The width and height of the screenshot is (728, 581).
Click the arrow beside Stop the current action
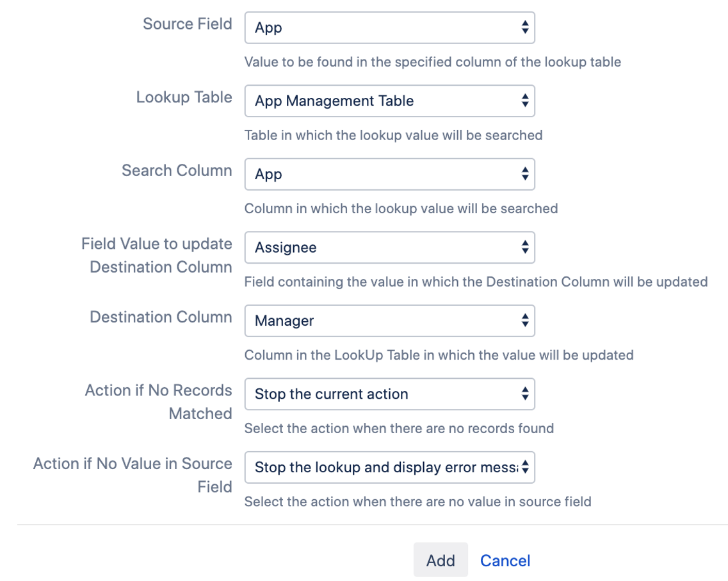(524, 394)
